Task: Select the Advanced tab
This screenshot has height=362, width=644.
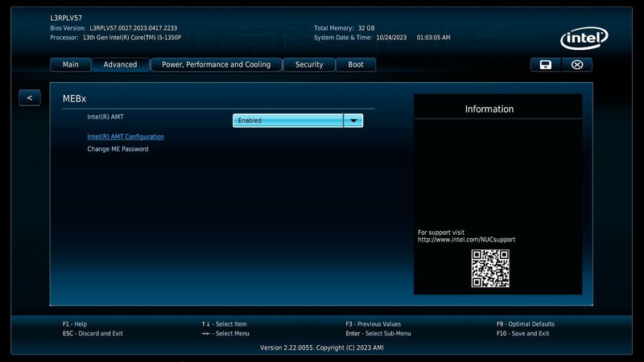Action: pyautogui.click(x=120, y=64)
